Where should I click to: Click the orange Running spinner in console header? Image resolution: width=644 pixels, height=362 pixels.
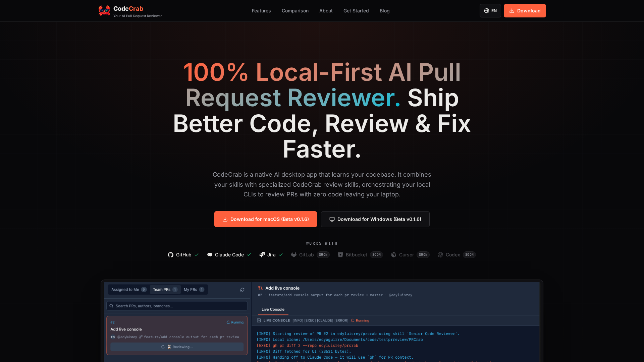(353, 320)
